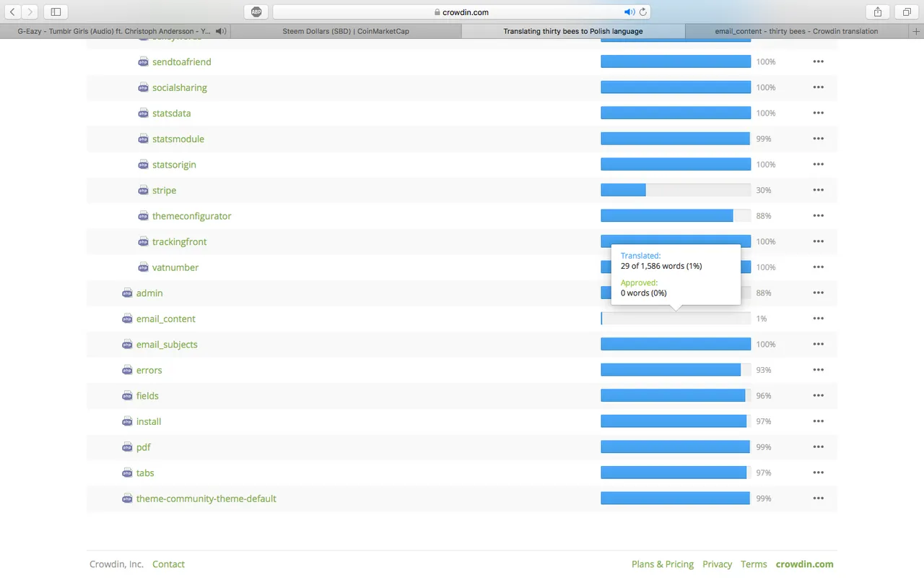Click the reload page icon in address bar
This screenshot has height=578, width=924.
(643, 12)
